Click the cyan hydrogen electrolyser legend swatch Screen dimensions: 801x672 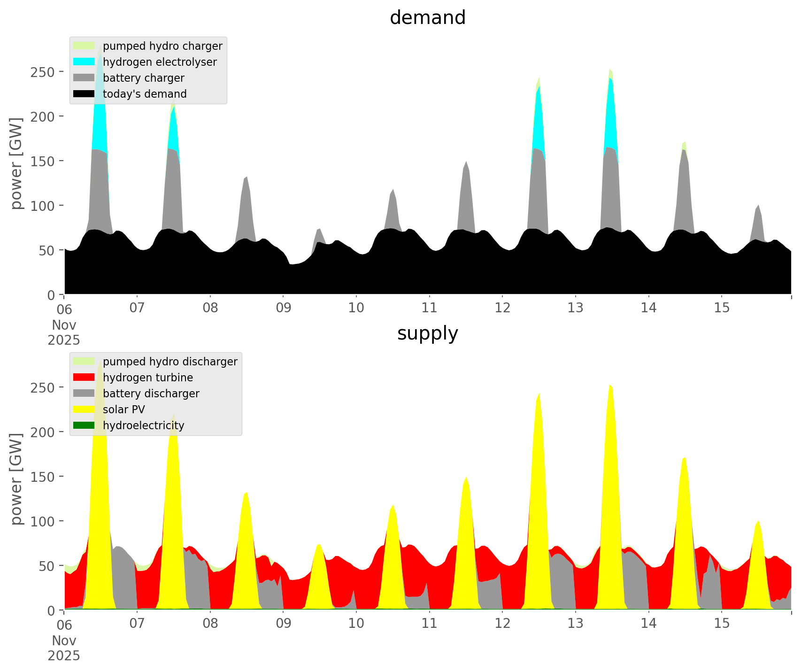[x=84, y=62]
